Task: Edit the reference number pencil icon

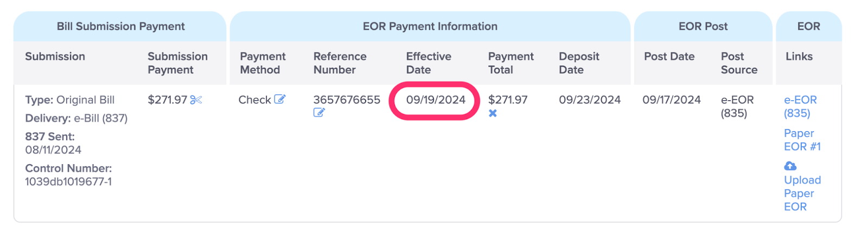Action: coord(319,113)
